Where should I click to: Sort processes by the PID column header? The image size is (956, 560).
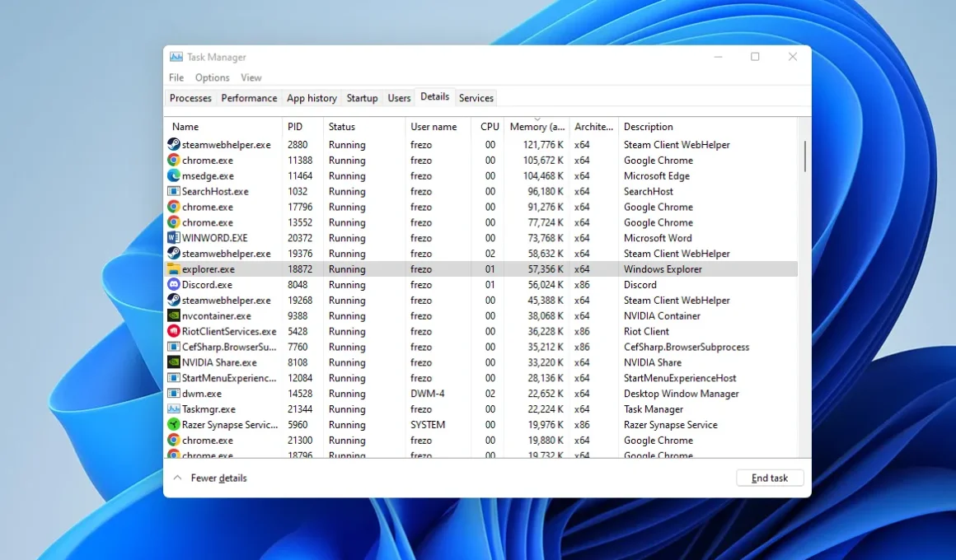click(302, 127)
